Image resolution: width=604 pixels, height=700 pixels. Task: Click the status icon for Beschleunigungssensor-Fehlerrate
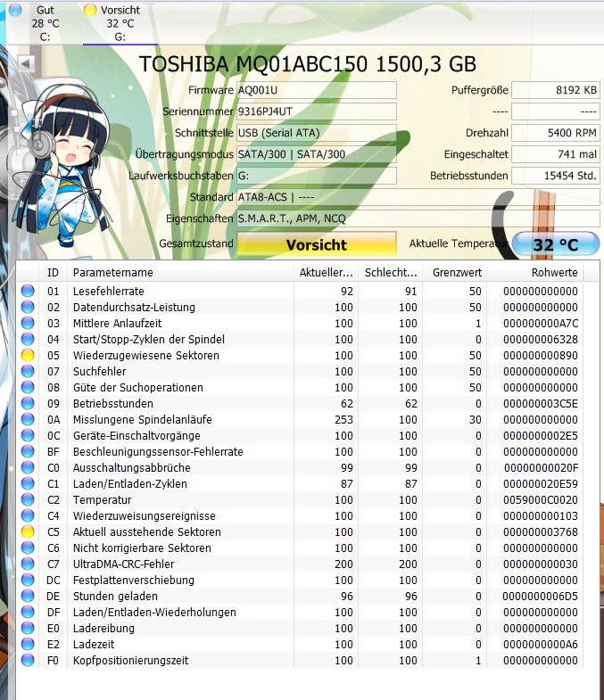tap(28, 452)
